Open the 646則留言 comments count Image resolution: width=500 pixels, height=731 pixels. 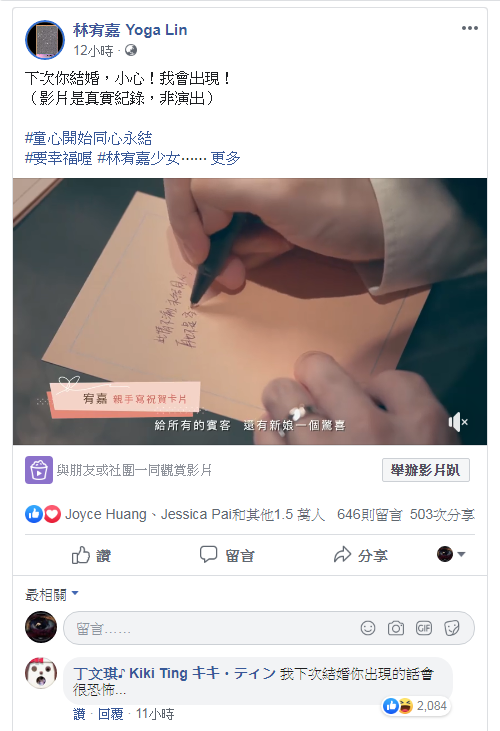370,515
